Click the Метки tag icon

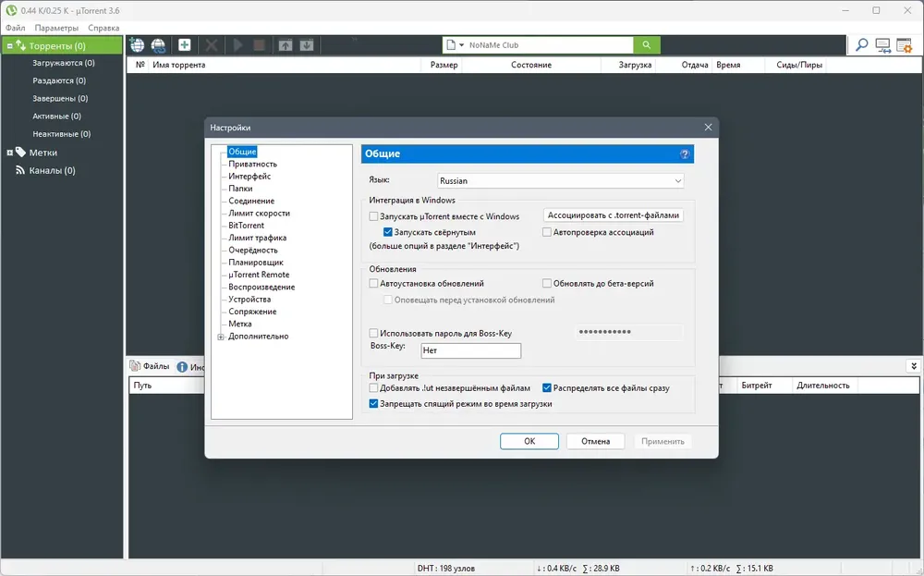[x=20, y=153]
